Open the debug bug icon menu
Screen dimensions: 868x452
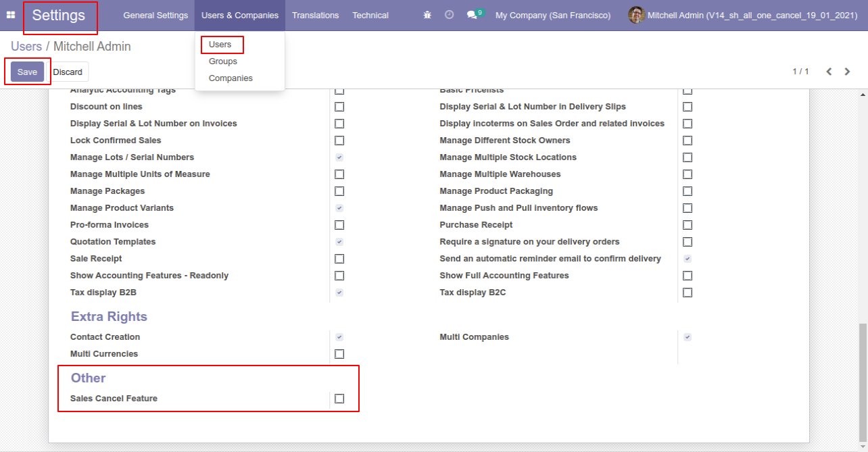[x=427, y=15]
